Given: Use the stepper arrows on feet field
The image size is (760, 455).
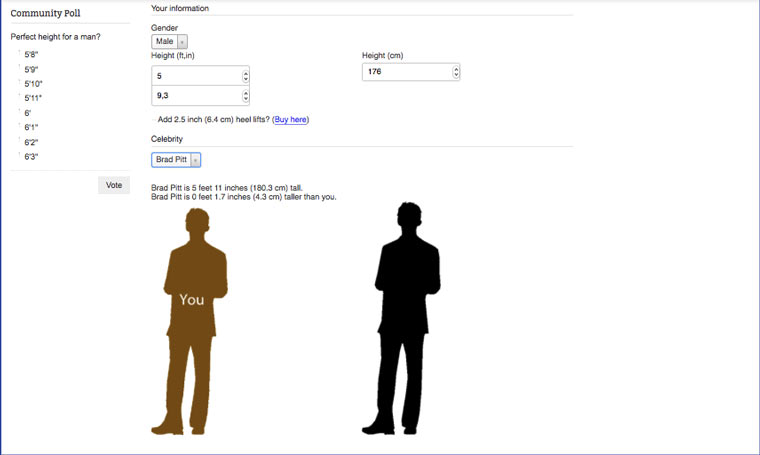Looking at the screenshot, I should click(x=246, y=76).
